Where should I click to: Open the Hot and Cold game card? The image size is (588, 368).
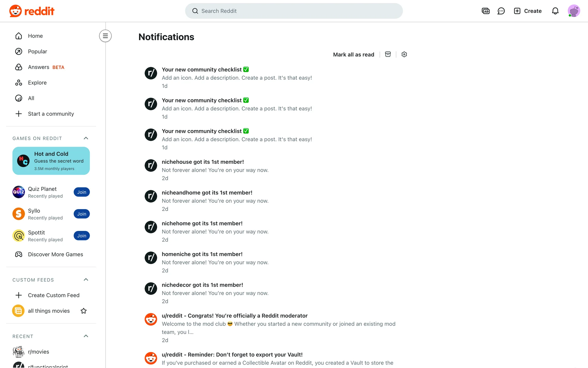[x=51, y=161]
